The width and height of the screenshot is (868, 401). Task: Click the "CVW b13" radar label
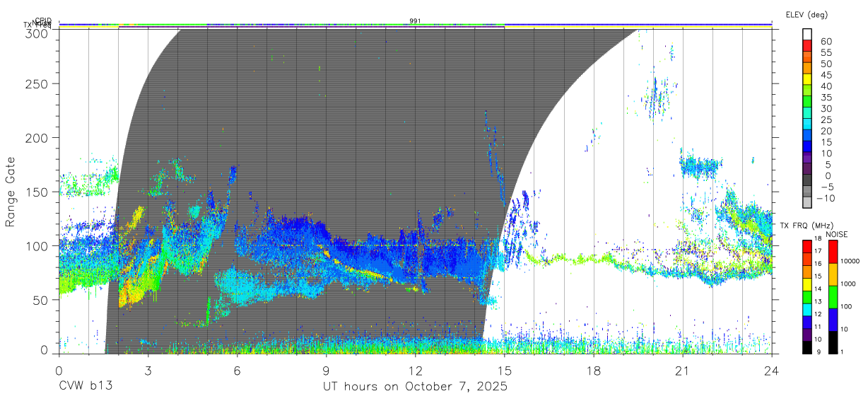(86, 387)
